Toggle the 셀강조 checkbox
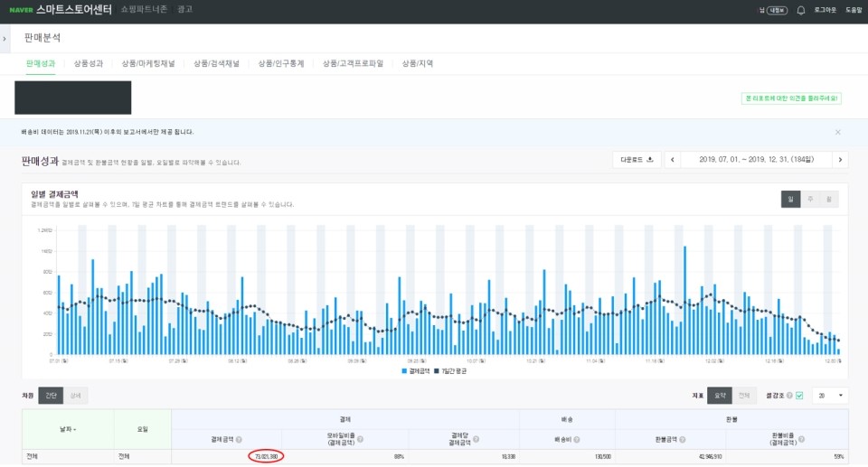 pos(799,396)
